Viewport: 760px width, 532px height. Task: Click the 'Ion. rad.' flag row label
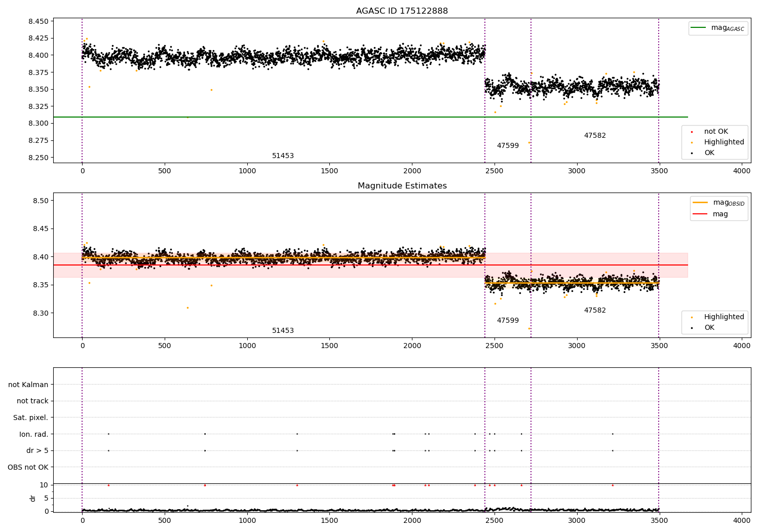coord(33,434)
